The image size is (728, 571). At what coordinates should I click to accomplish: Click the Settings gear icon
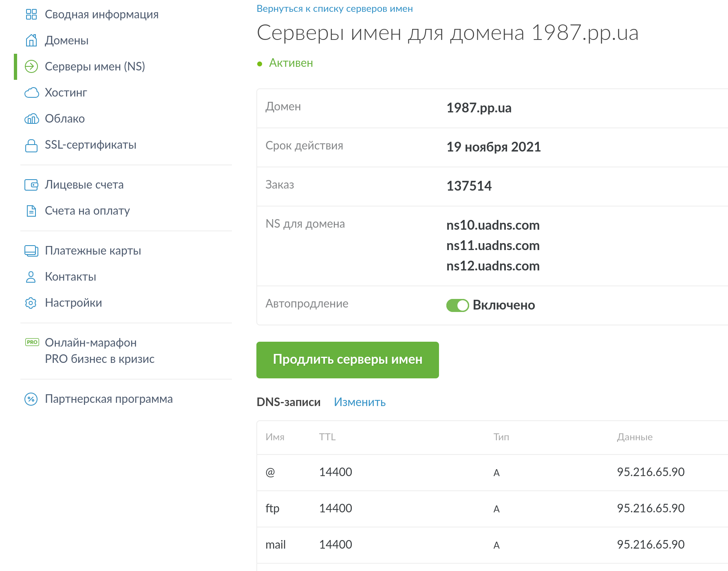coord(31,303)
